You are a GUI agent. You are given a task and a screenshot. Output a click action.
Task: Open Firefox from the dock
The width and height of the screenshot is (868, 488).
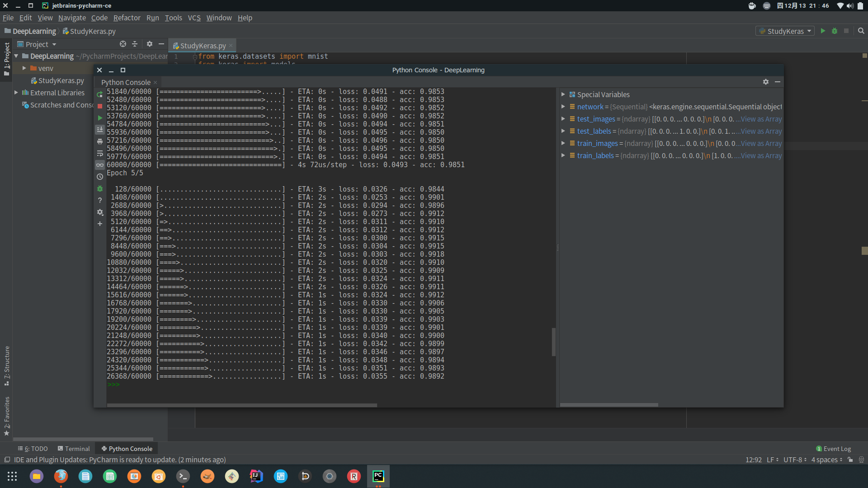pyautogui.click(x=61, y=476)
